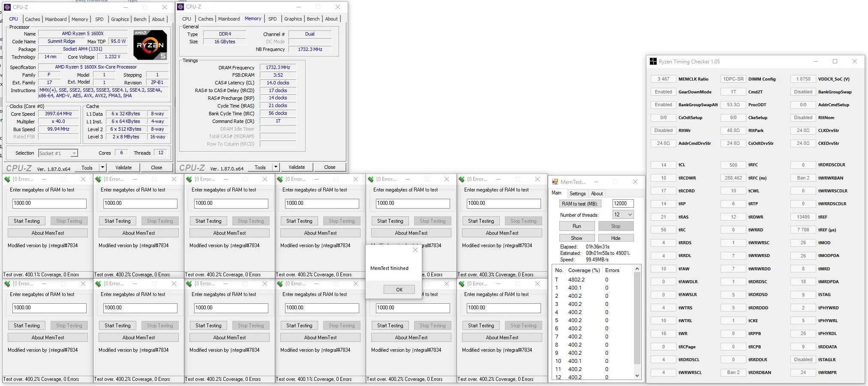Click the Errors column header in MemTest list
868x386 pixels.
click(612, 270)
